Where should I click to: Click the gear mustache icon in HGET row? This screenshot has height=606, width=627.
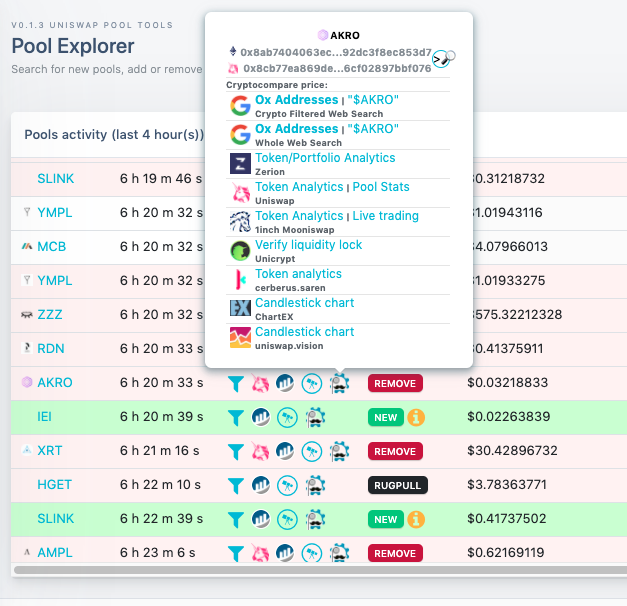coord(315,485)
